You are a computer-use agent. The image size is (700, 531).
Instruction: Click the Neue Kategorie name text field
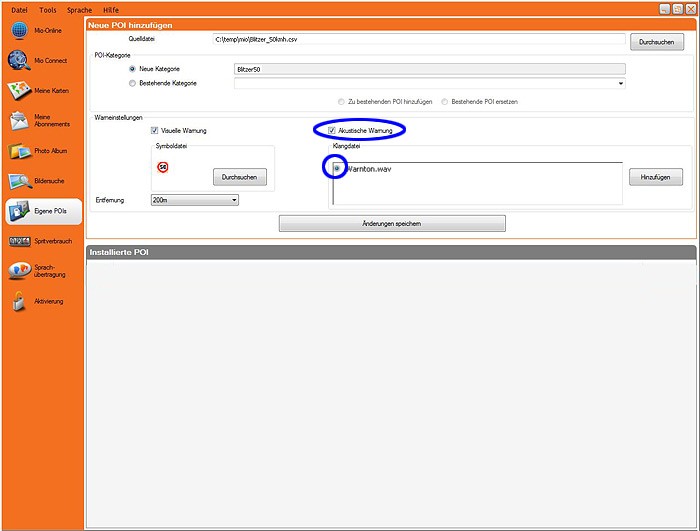[428, 69]
